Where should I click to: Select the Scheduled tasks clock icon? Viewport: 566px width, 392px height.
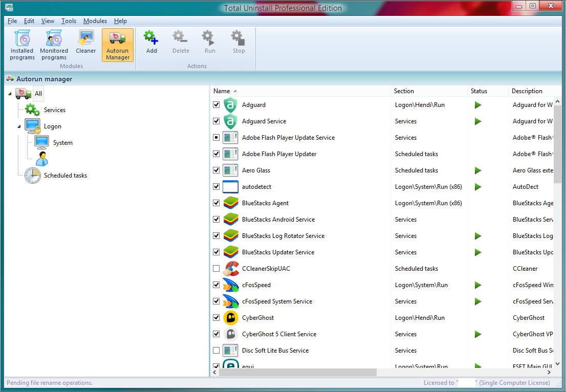pyautogui.click(x=32, y=176)
